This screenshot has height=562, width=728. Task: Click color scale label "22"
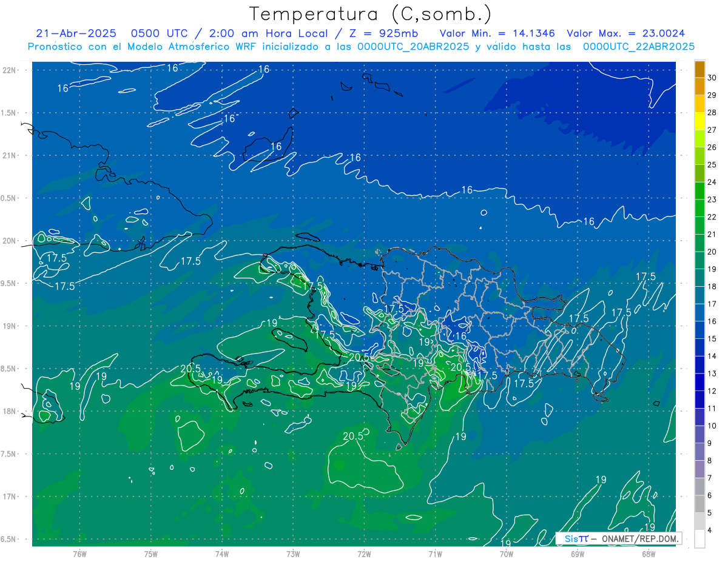tap(713, 217)
